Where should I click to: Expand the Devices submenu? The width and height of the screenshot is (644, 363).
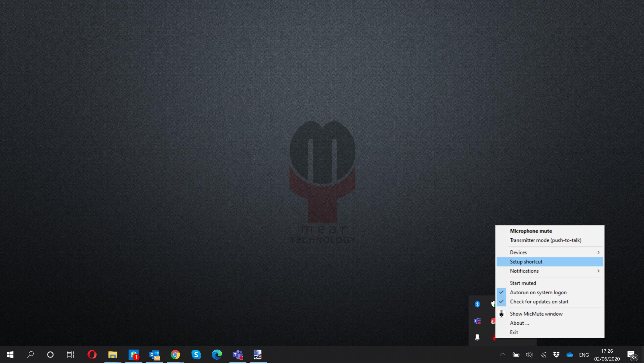point(550,252)
